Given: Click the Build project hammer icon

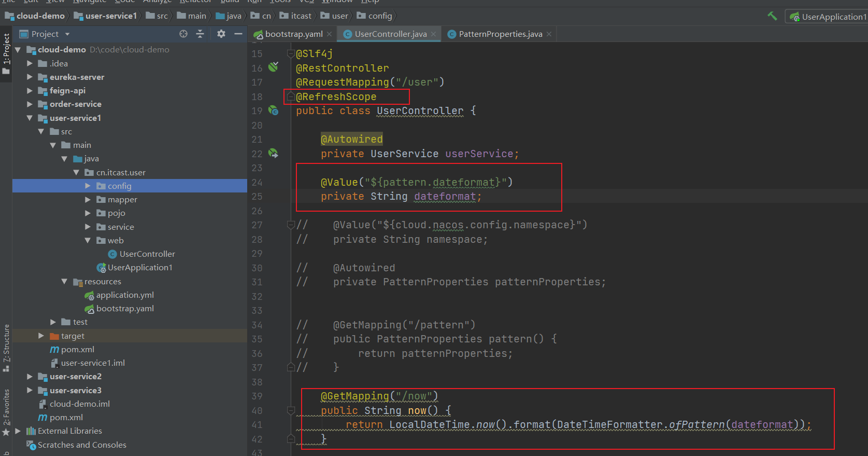Looking at the screenshot, I should point(772,16).
